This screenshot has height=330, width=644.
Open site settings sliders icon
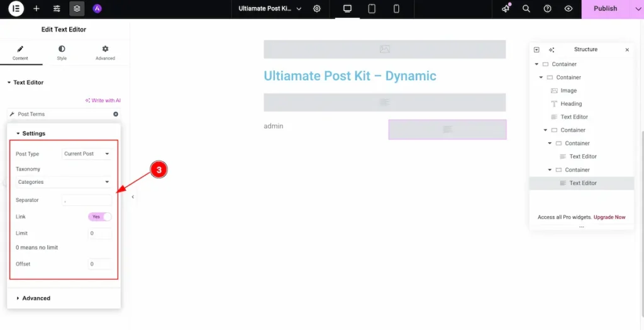[x=57, y=8]
